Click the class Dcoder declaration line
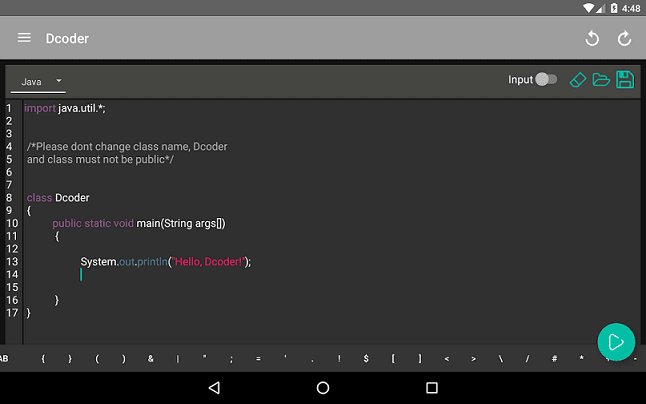The height and width of the screenshot is (404, 646). [x=58, y=198]
